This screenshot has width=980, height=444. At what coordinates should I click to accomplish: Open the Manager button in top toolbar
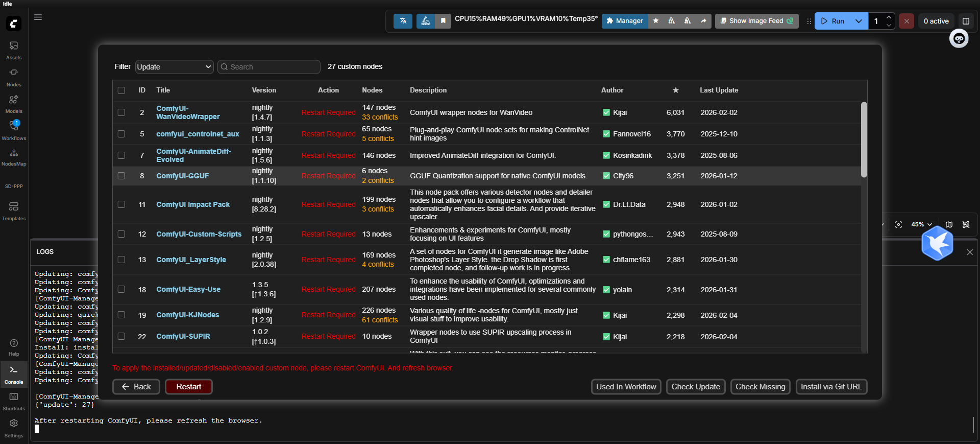(625, 21)
